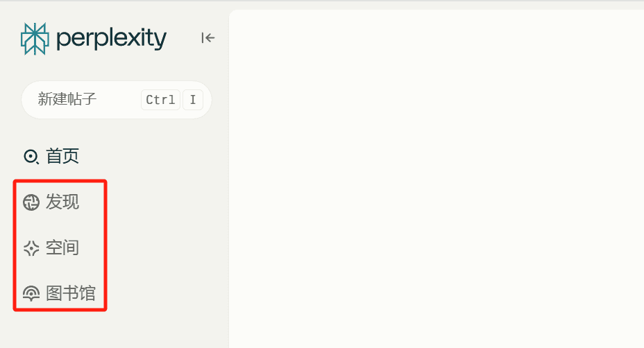Open the 首页 menu item

pyautogui.click(x=62, y=157)
